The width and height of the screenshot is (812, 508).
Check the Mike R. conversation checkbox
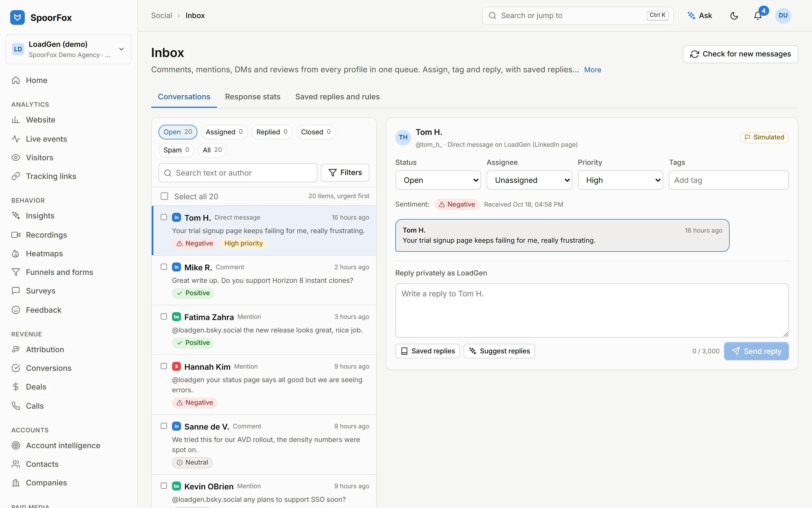164,267
